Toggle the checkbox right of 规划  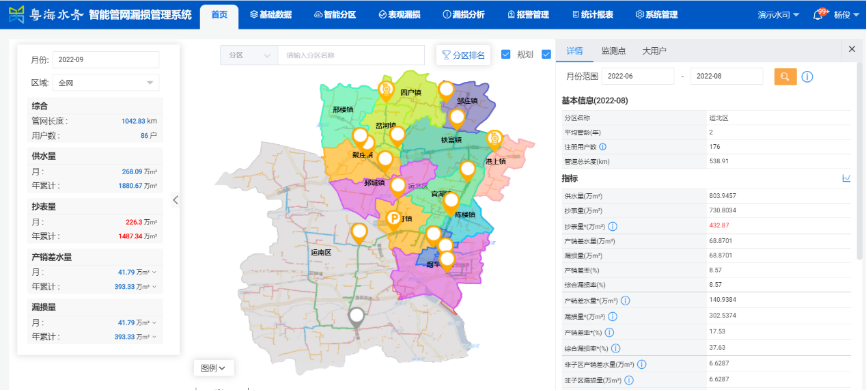point(546,54)
